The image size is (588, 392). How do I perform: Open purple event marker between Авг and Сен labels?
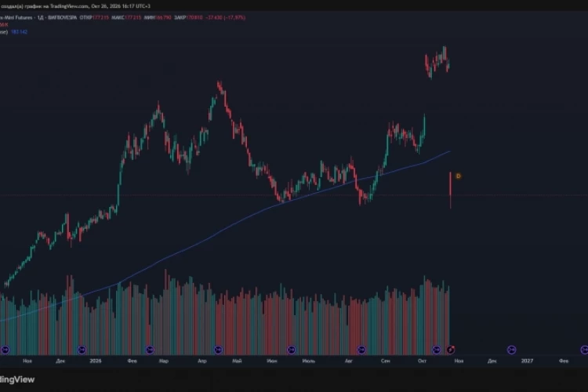pyautogui.click(x=361, y=350)
